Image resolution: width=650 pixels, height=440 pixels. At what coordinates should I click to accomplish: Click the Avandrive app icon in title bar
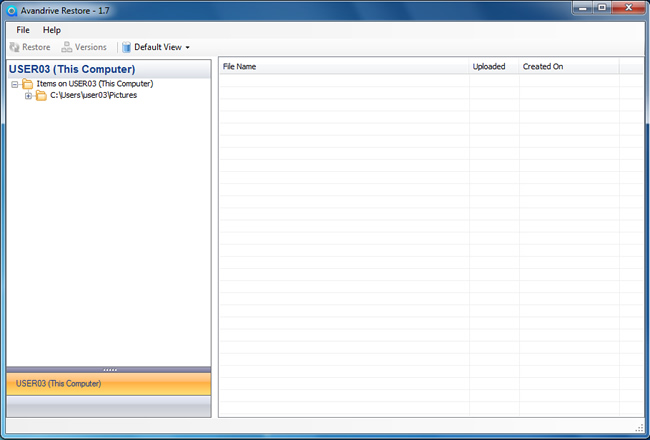[11, 9]
